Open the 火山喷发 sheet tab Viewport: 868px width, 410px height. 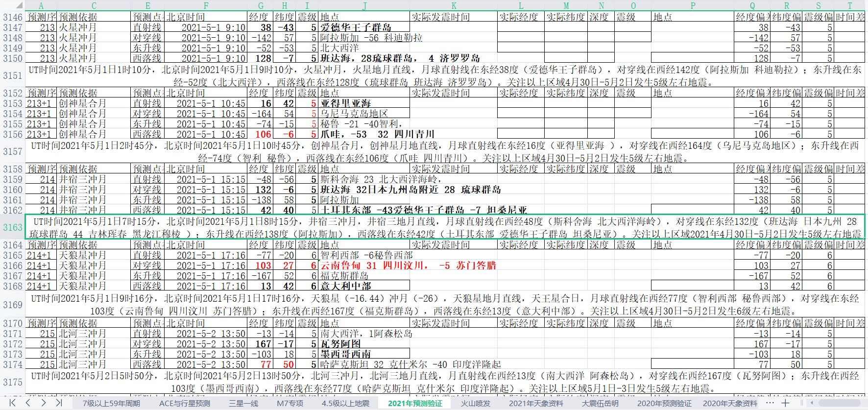pos(475,403)
